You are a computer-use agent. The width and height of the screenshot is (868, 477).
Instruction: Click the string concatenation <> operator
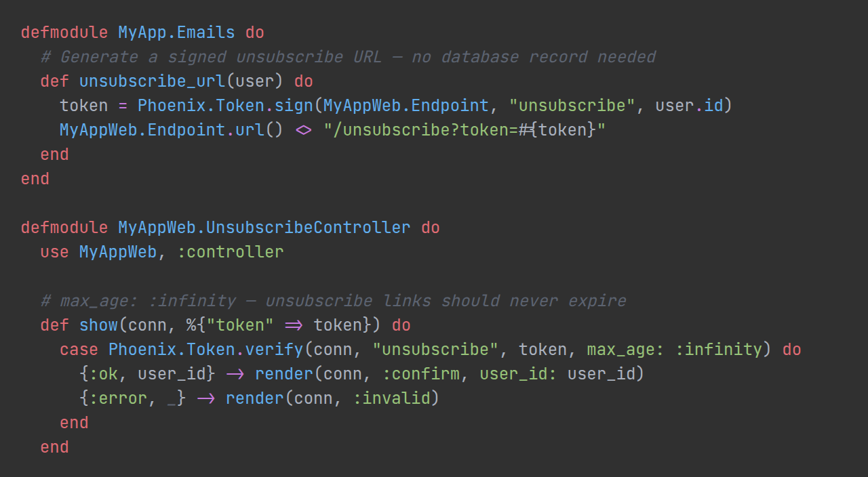coord(304,130)
